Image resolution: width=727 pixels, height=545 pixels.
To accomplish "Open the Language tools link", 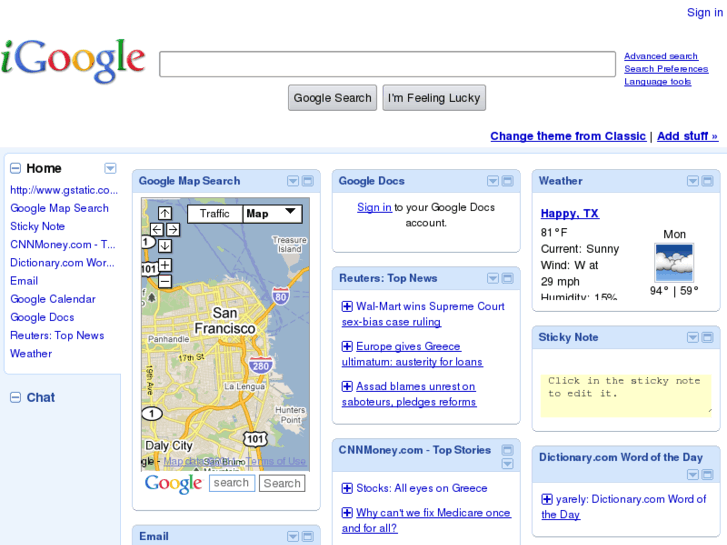I will [657, 82].
